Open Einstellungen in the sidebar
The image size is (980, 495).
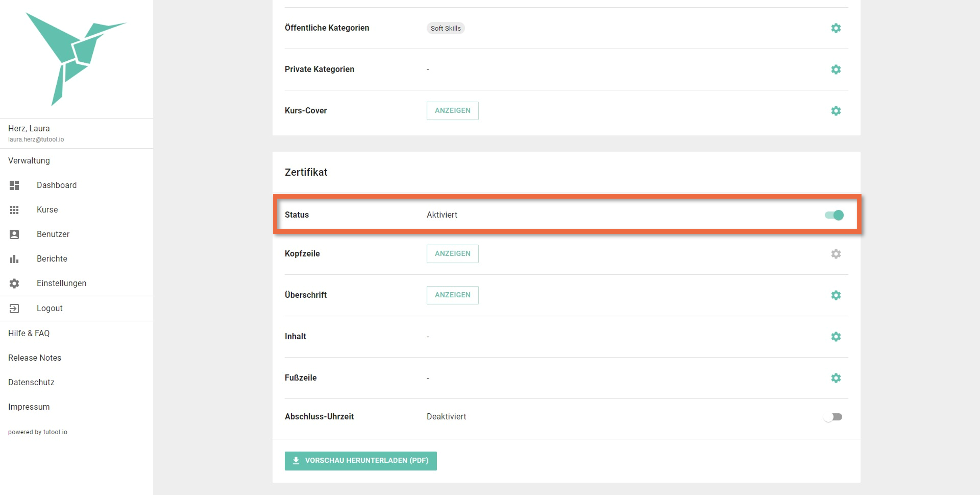[x=61, y=283]
